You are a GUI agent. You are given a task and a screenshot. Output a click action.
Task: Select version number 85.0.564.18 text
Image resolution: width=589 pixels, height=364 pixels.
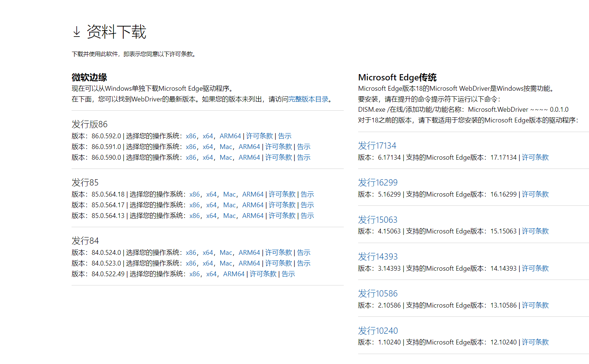(108, 194)
